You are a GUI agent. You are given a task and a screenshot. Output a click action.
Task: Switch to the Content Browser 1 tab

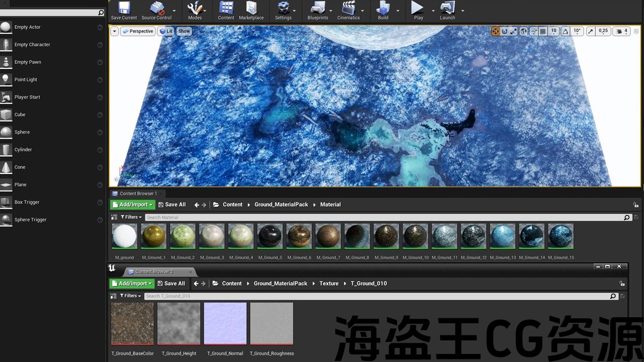coord(137,194)
